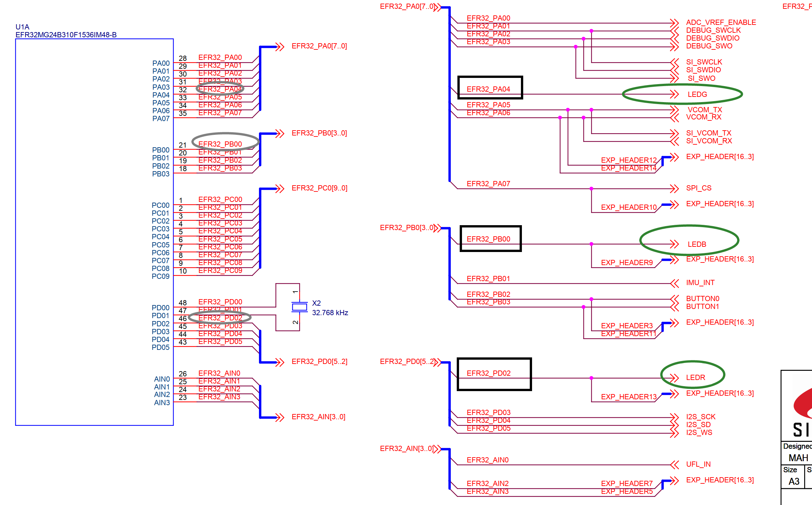Screen dimensions: 812x505
Task: Click the U1A component designator text
Action: pyautogui.click(x=22, y=27)
